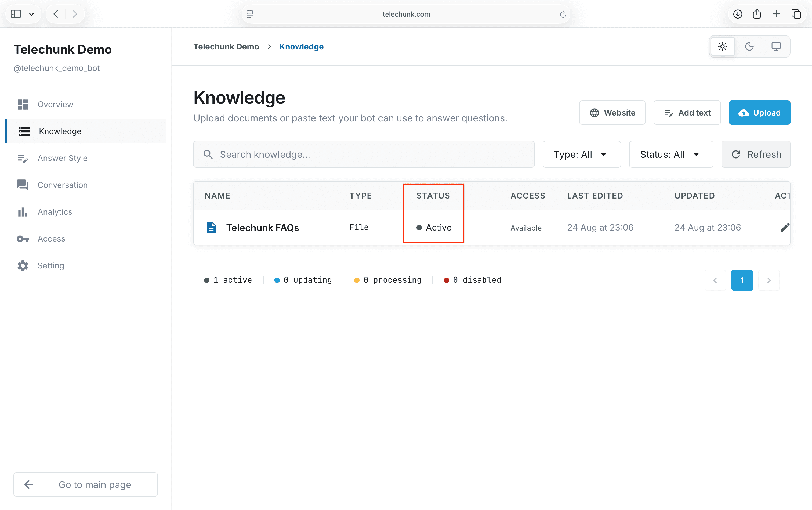Toggle the Safari sidebar icon

coord(16,14)
